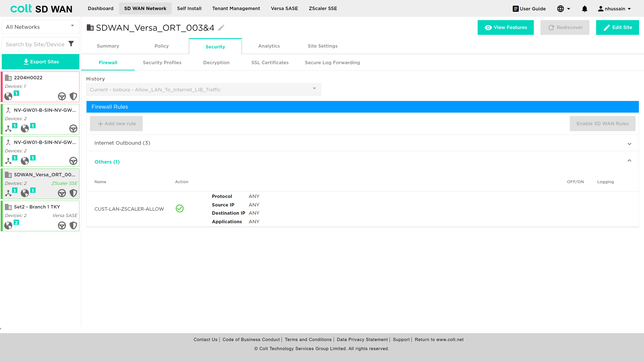
Task: Open the Decryption sub-tab
Action: [216, 63]
